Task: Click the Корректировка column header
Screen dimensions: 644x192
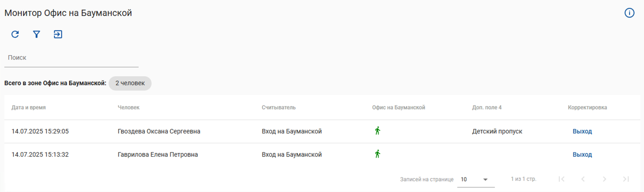Action: [x=587, y=107]
